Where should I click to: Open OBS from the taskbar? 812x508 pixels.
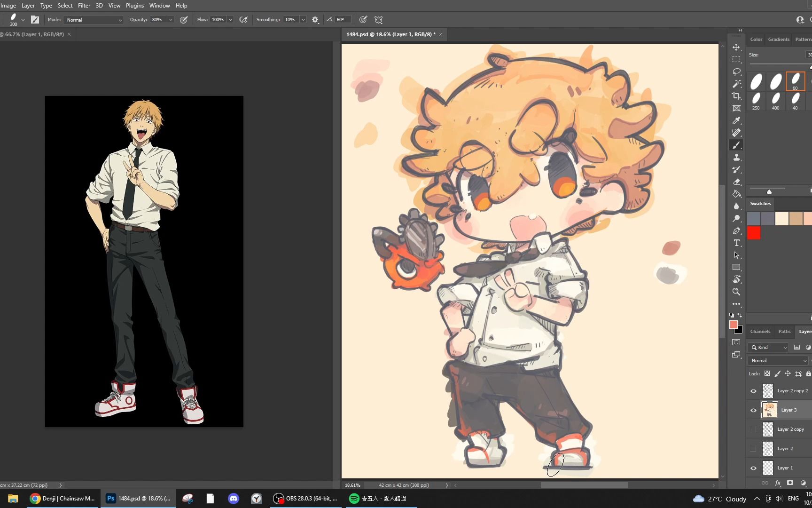tap(305, 499)
